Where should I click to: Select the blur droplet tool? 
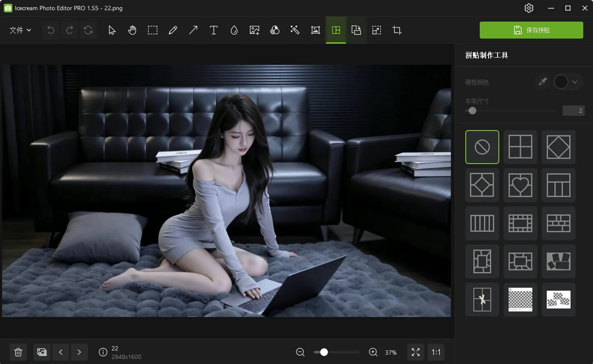(234, 30)
